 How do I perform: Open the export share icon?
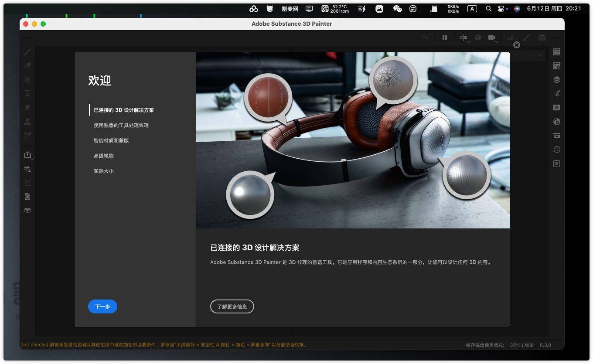(x=27, y=155)
